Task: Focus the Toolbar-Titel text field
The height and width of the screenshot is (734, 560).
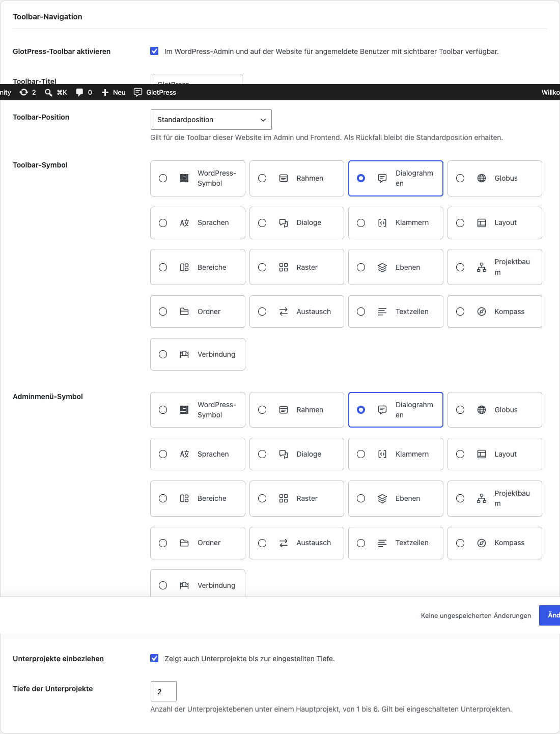Action: pos(197,79)
